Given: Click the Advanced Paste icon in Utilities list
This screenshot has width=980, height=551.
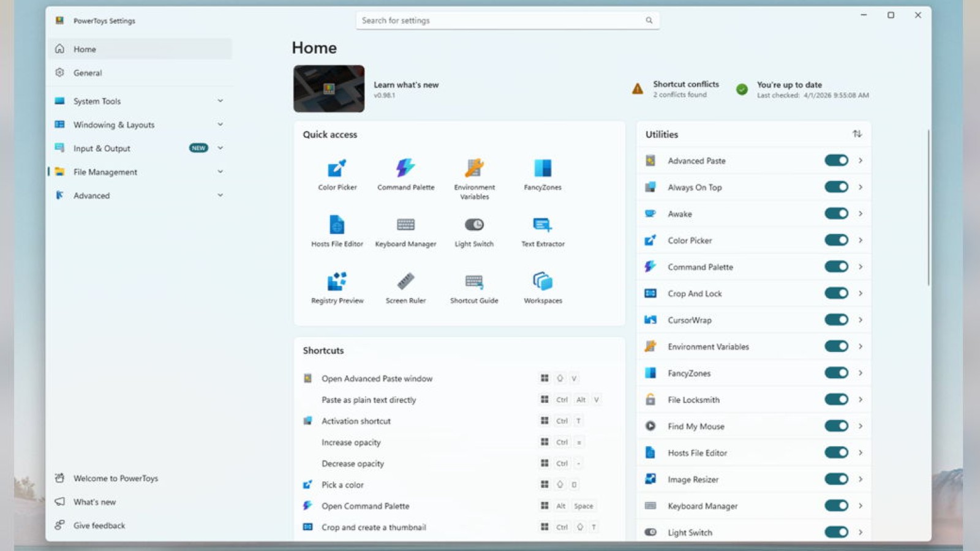Looking at the screenshot, I should [650, 160].
